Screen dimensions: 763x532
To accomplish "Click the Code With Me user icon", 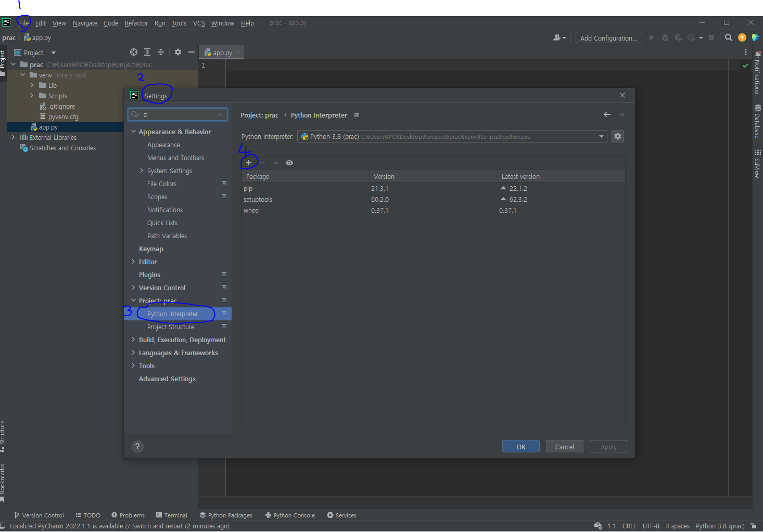I will point(559,37).
